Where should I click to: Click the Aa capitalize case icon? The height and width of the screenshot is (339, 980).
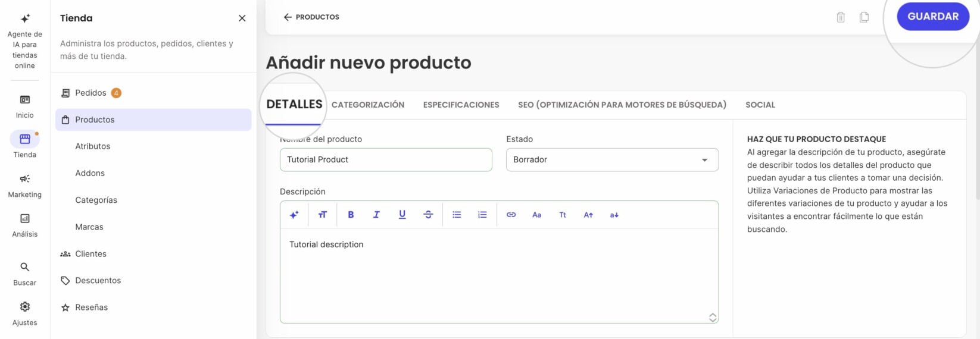click(x=536, y=215)
